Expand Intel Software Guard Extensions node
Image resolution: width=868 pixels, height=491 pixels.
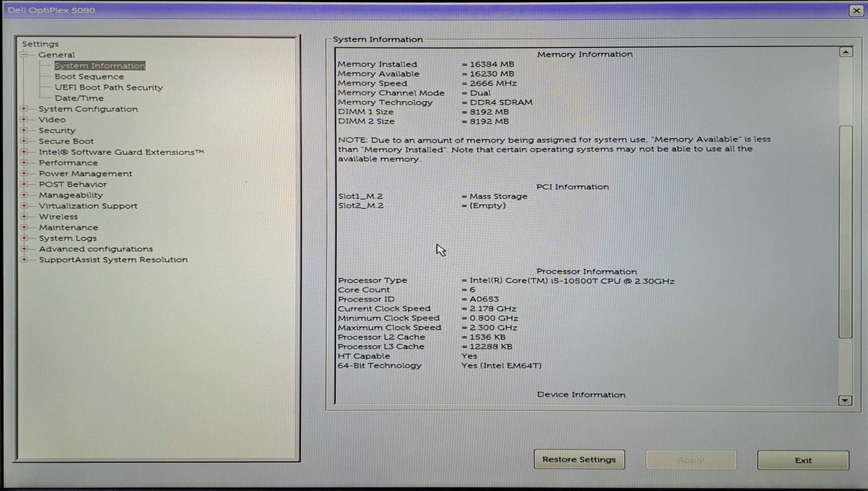tap(24, 152)
